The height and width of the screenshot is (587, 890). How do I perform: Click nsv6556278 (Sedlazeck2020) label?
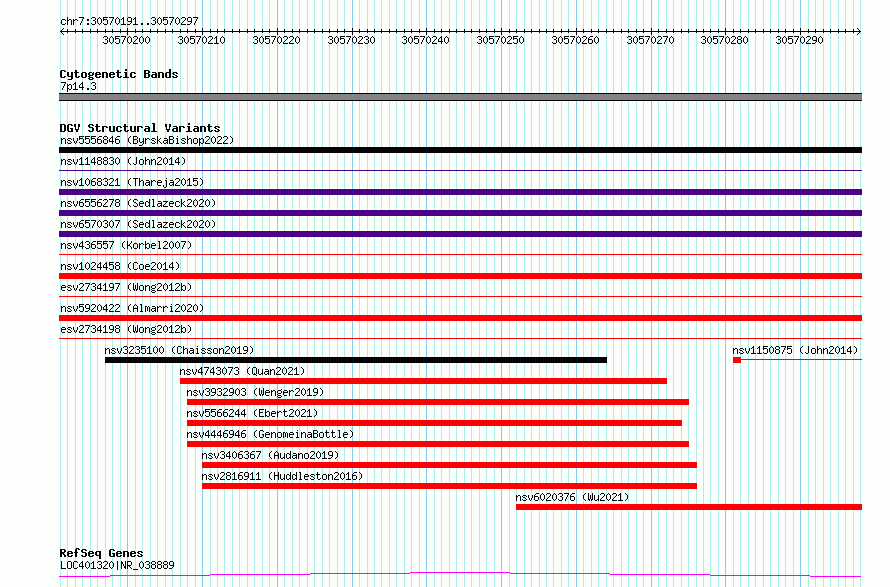coord(138,203)
